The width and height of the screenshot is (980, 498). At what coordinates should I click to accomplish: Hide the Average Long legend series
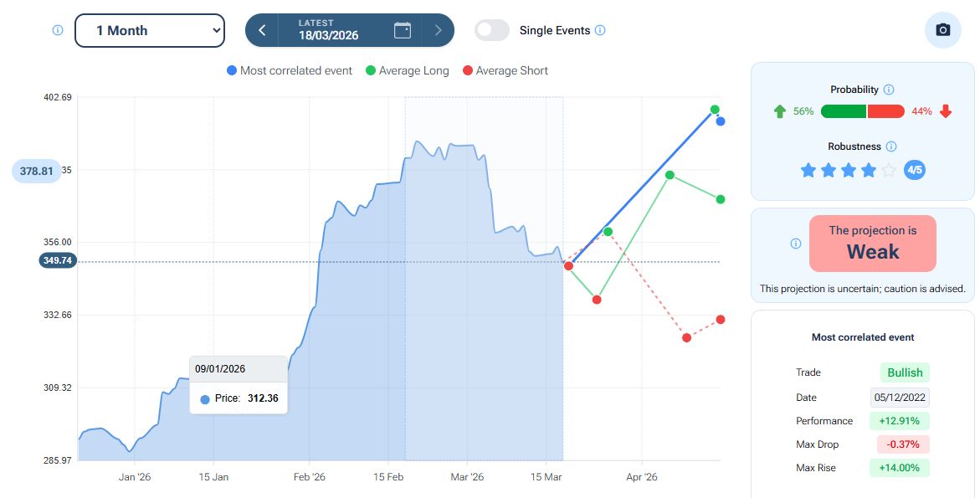click(x=408, y=71)
